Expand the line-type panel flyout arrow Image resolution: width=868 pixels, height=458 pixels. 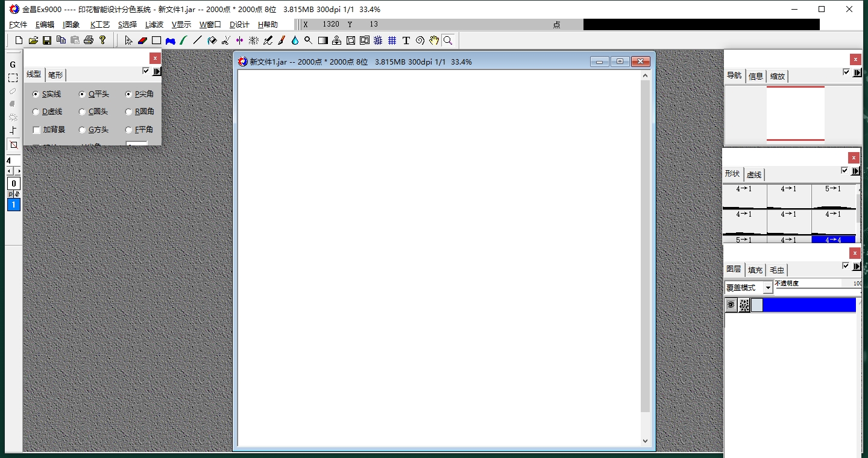[157, 72]
